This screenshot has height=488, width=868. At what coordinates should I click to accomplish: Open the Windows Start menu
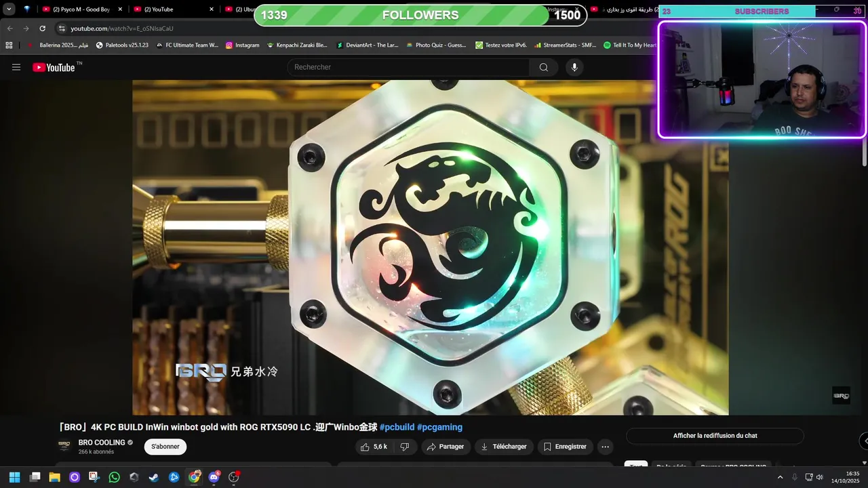[x=14, y=477]
